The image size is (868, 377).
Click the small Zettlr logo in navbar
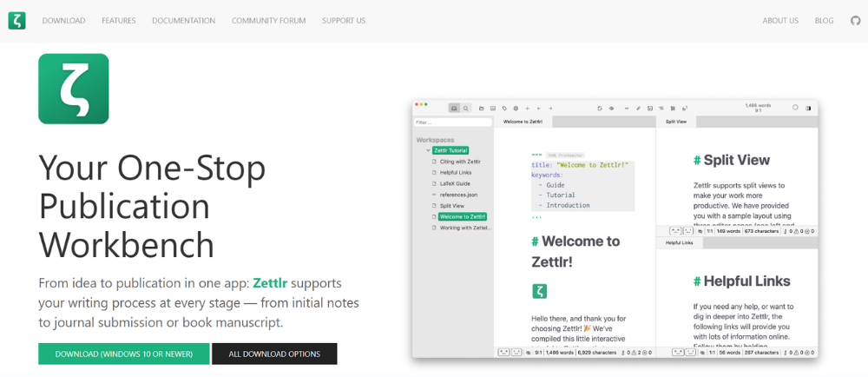tap(16, 21)
